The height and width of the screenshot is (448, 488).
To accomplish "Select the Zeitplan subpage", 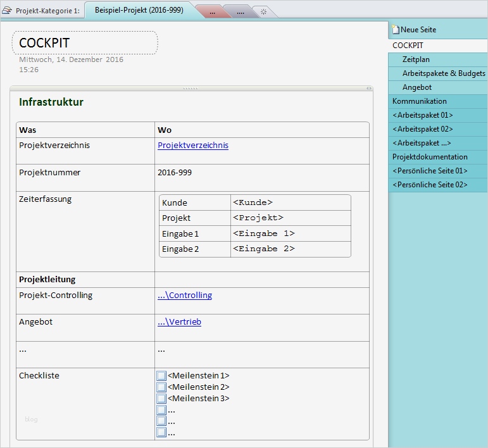I will point(416,59).
